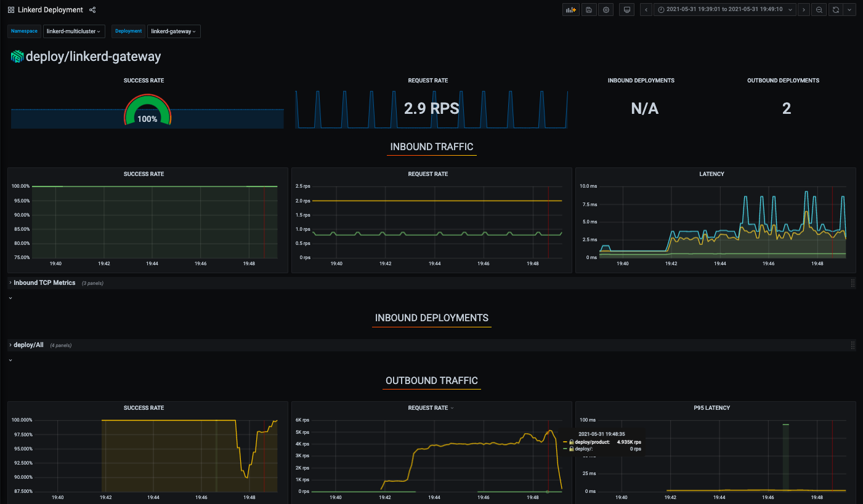863x504 pixels.
Task: Click the add panel icon
Action: pos(570,9)
